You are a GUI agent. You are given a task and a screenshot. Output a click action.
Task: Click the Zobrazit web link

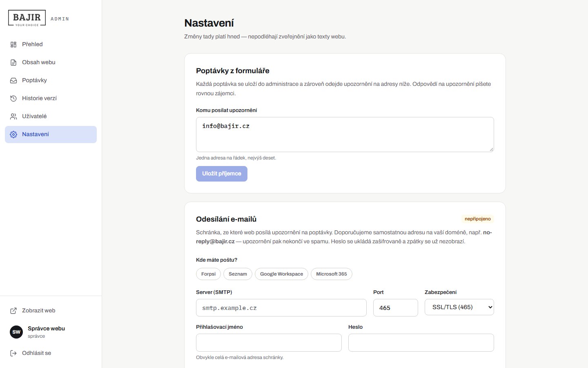(51, 311)
